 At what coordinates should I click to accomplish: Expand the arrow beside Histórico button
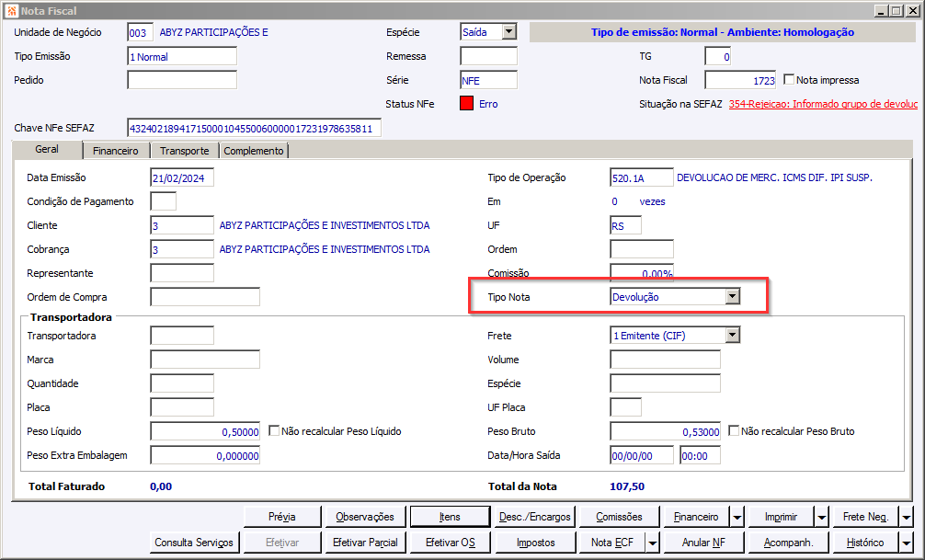coord(907,543)
